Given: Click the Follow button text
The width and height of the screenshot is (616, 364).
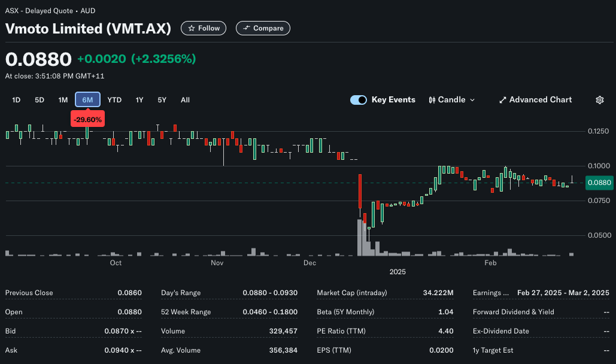Looking at the screenshot, I should [x=208, y=28].
